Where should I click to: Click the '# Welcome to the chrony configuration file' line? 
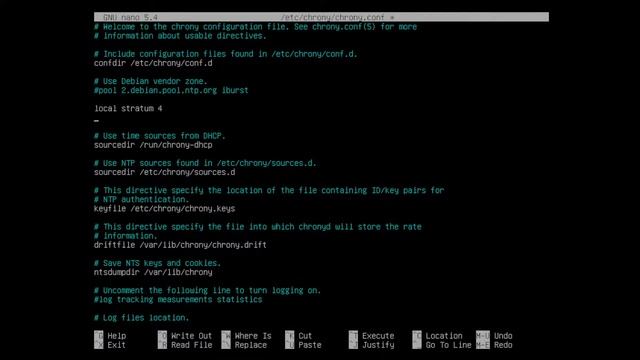click(256, 27)
